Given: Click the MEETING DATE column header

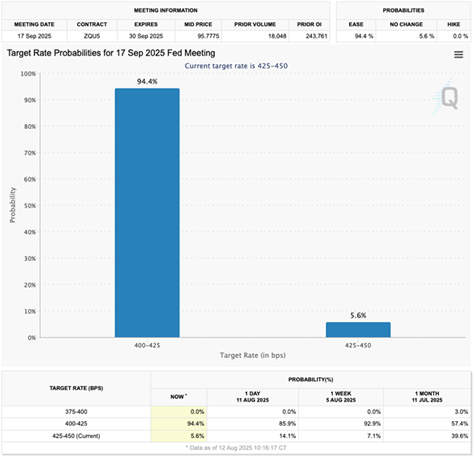Looking at the screenshot, I should pos(34,24).
